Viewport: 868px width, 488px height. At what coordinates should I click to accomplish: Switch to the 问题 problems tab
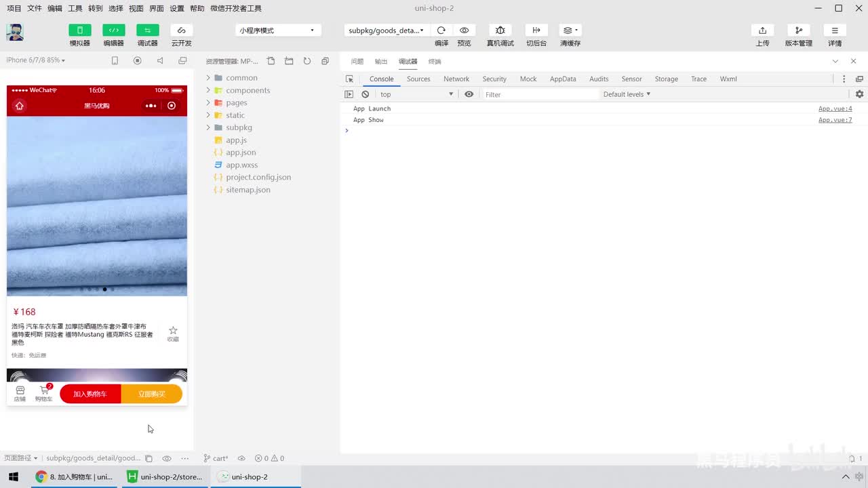pyautogui.click(x=357, y=62)
